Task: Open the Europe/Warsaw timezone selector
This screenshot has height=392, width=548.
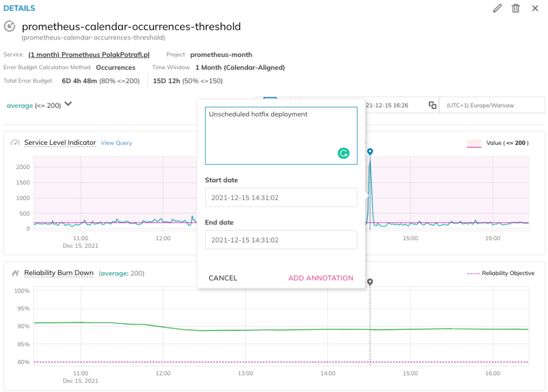Action: pyautogui.click(x=492, y=105)
